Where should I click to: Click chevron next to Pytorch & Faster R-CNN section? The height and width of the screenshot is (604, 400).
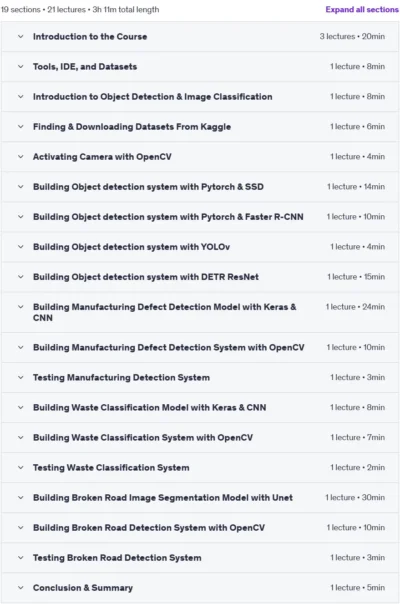tap(21, 217)
